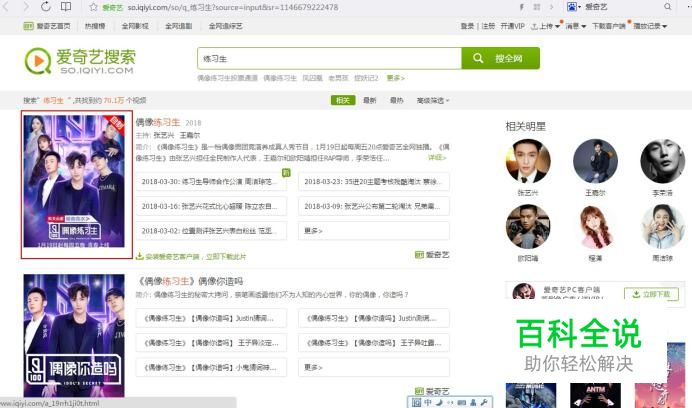692x408 pixels.
Task: Click the 爱奇艺首页 link with logo
Action: pos(47,26)
